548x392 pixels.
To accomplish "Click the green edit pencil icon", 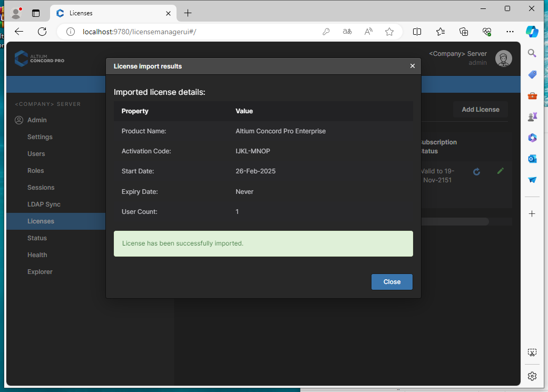I will [x=500, y=171].
